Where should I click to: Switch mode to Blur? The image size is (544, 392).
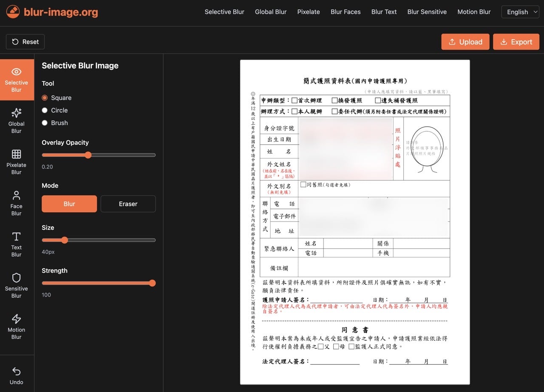coord(69,204)
